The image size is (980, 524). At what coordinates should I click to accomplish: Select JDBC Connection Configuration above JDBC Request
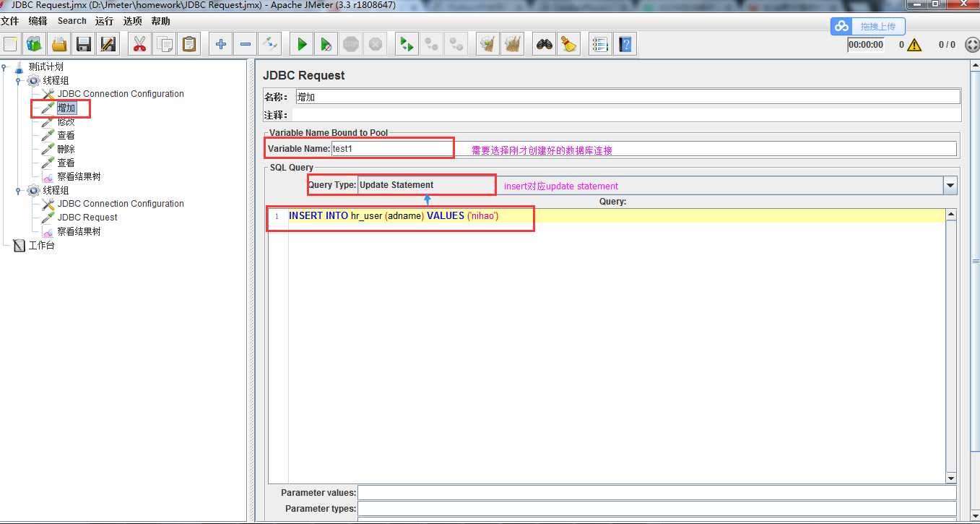pyautogui.click(x=121, y=204)
